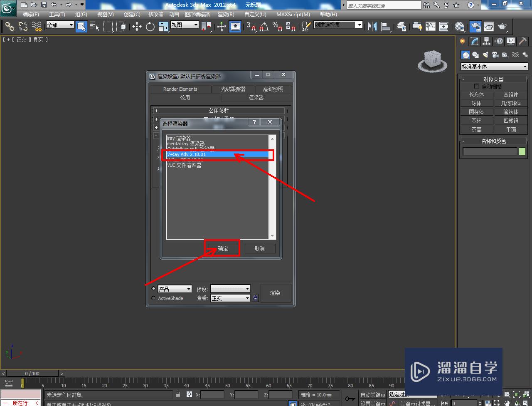The height and width of the screenshot is (406, 532).
Task: Select the Scale tool icon
Action: [x=163, y=27]
